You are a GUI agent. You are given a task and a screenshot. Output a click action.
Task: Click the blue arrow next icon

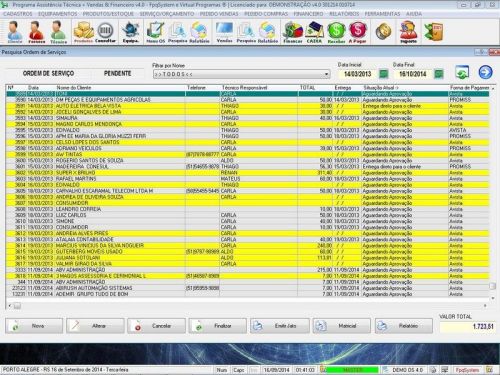485,72
